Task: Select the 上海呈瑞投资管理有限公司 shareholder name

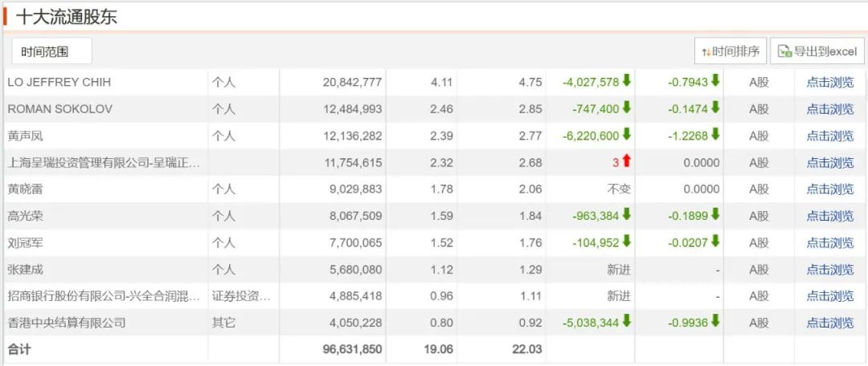Action: pos(103,163)
